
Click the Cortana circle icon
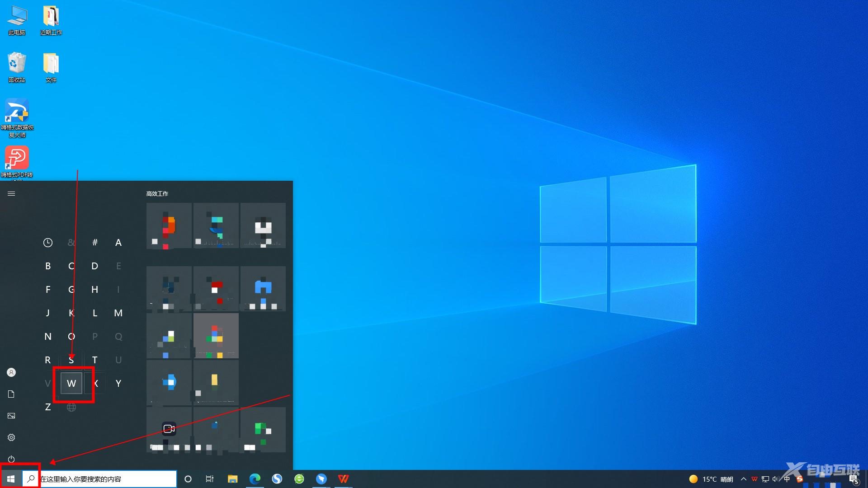[x=188, y=479]
